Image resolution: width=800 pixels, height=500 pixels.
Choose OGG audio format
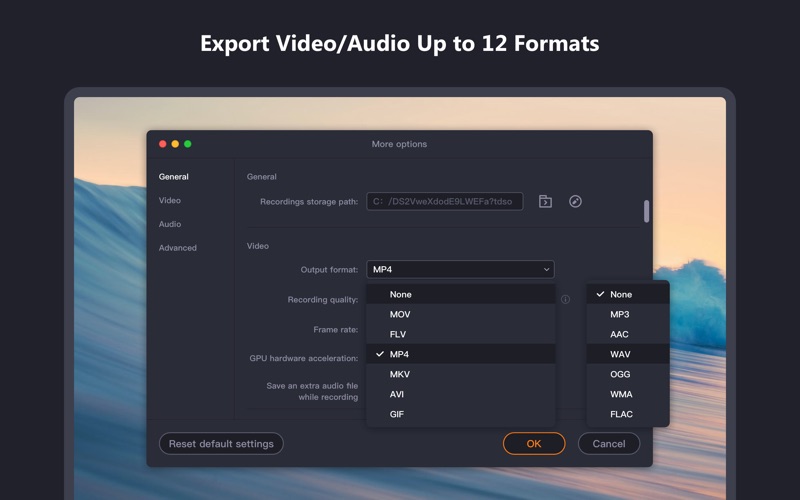pyautogui.click(x=628, y=374)
